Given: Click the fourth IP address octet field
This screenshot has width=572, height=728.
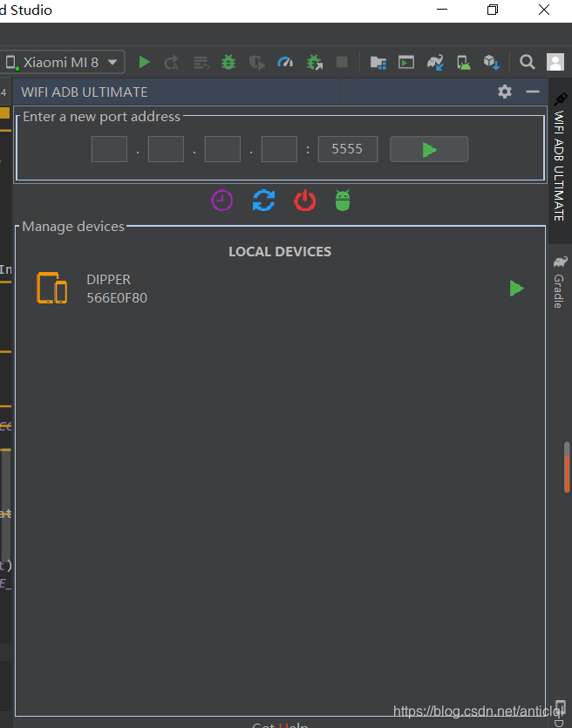Looking at the screenshot, I should pos(279,149).
